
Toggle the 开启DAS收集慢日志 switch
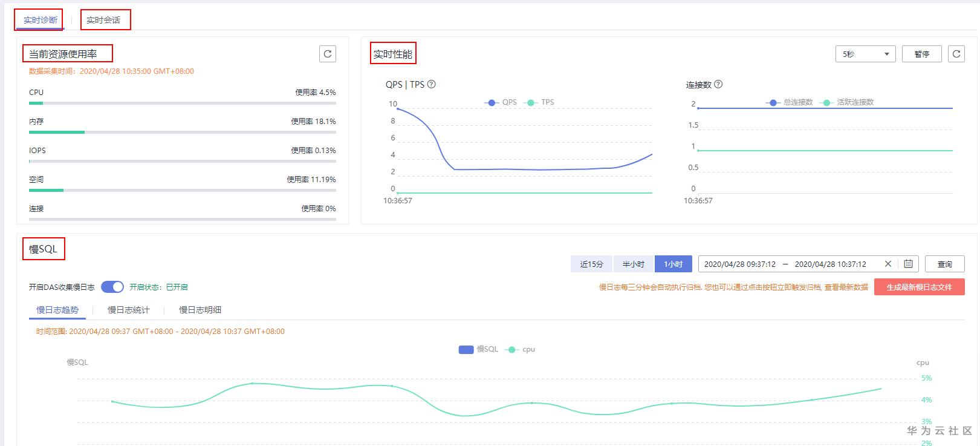[x=112, y=287]
